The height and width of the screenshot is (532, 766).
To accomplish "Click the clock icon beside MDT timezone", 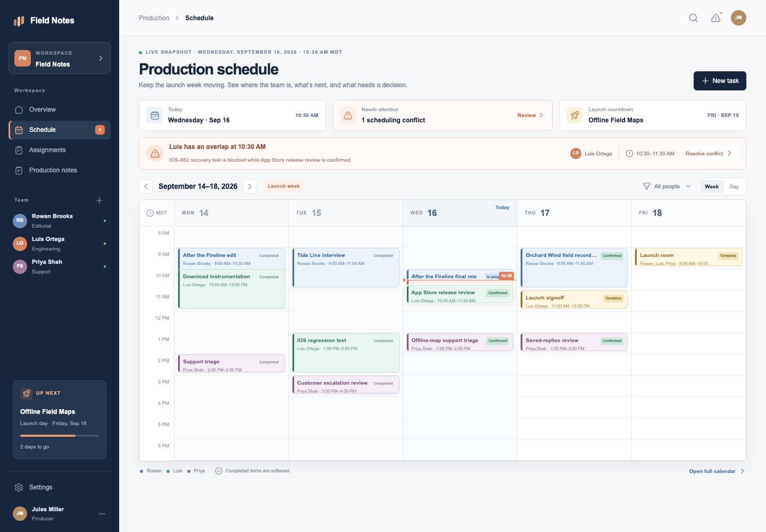I will click(x=150, y=213).
